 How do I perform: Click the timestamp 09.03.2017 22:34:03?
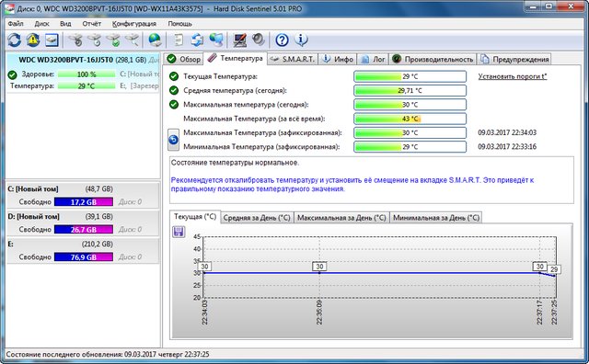coord(507,133)
